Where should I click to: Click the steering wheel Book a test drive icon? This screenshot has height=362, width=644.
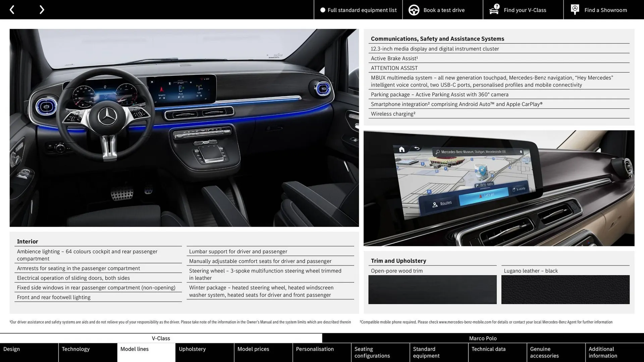point(414,10)
